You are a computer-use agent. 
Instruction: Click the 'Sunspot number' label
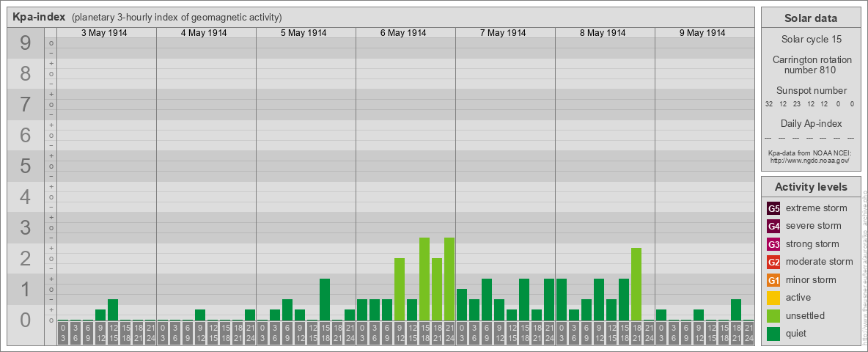(x=811, y=91)
